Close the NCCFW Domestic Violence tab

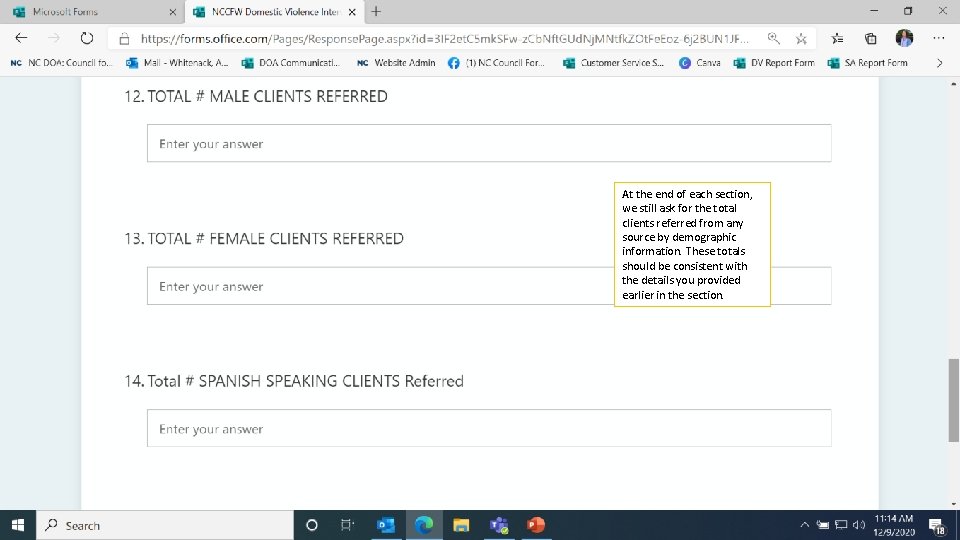click(x=352, y=12)
